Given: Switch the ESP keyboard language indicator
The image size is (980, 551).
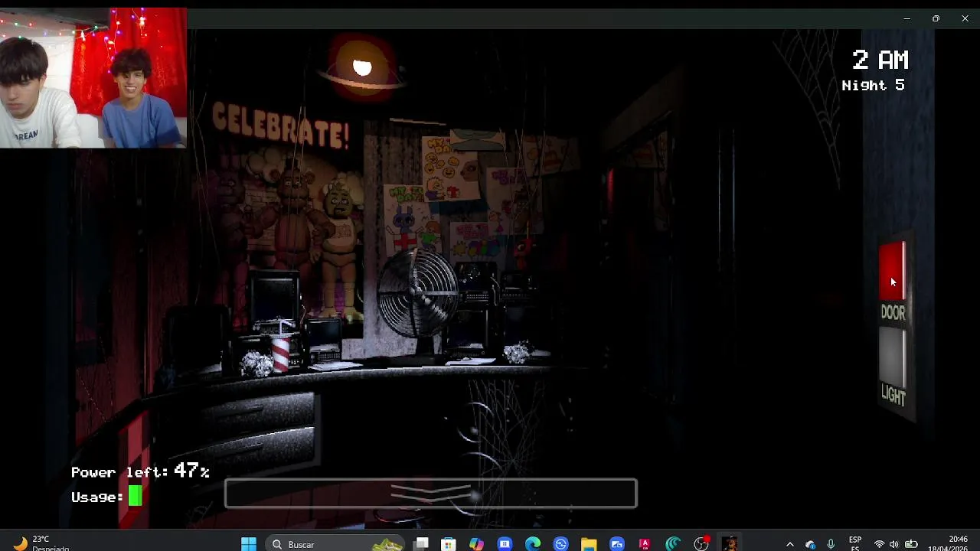Looking at the screenshot, I should pyautogui.click(x=855, y=543).
